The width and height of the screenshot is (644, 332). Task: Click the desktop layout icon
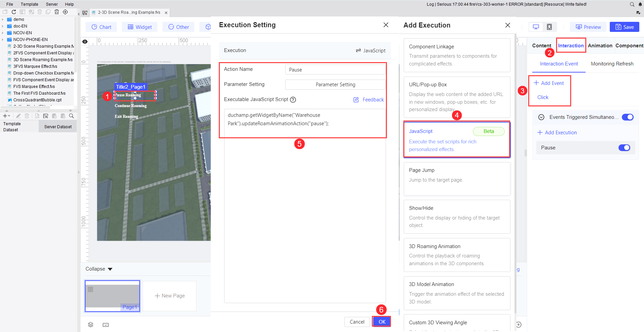click(x=536, y=27)
